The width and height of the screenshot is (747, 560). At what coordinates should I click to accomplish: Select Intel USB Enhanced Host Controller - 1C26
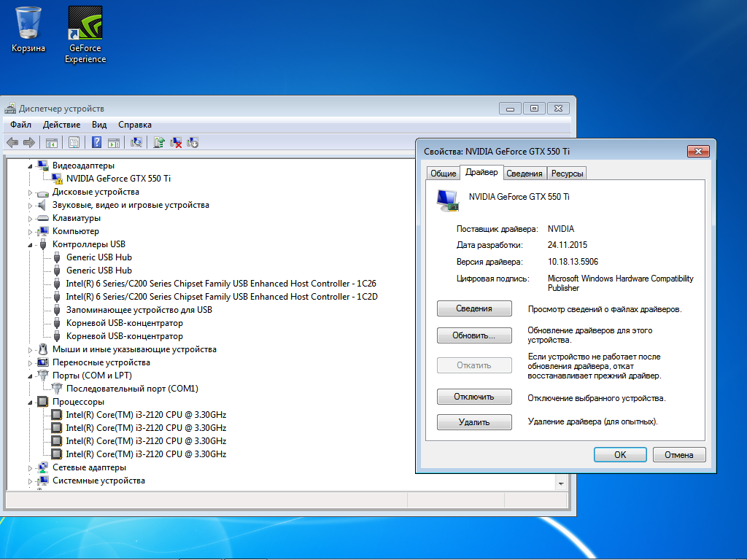[221, 284]
